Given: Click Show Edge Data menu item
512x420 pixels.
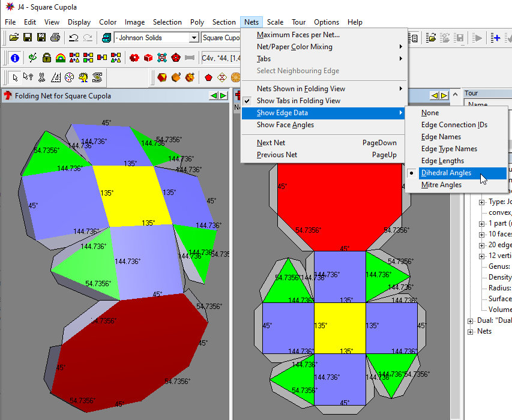Looking at the screenshot, I should click(x=324, y=113).
